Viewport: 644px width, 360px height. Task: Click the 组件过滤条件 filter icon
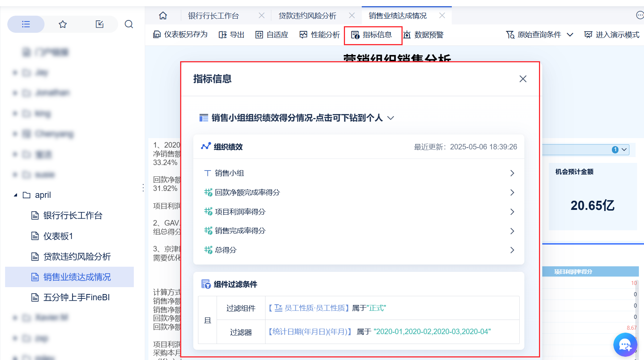[x=206, y=284]
